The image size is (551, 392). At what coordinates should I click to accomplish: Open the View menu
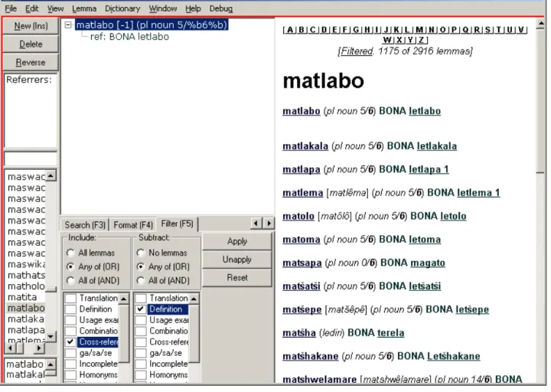pyautogui.click(x=56, y=8)
